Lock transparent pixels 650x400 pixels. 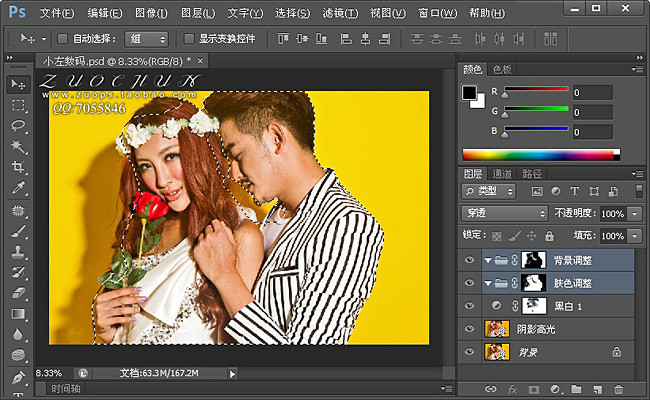pyautogui.click(x=497, y=236)
